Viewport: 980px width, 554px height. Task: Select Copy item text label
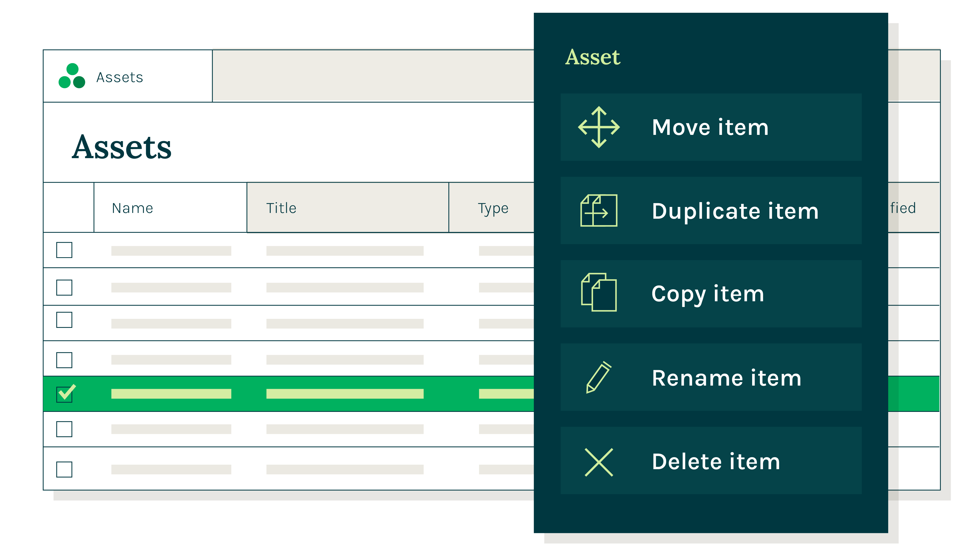tap(707, 294)
